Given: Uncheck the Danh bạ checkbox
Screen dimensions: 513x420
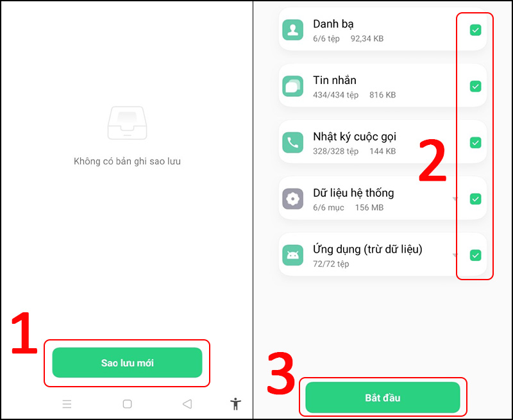Looking at the screenshot, I should (475, 29).
